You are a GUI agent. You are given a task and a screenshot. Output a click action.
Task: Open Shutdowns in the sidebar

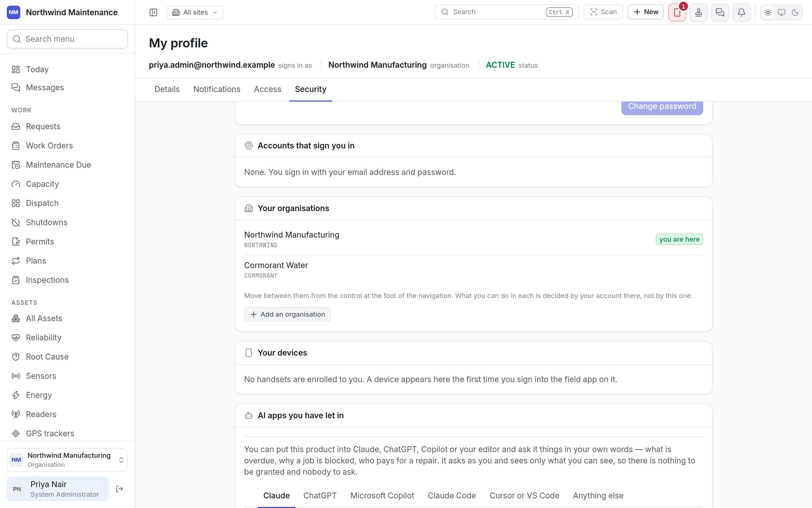tap(67, 222)
